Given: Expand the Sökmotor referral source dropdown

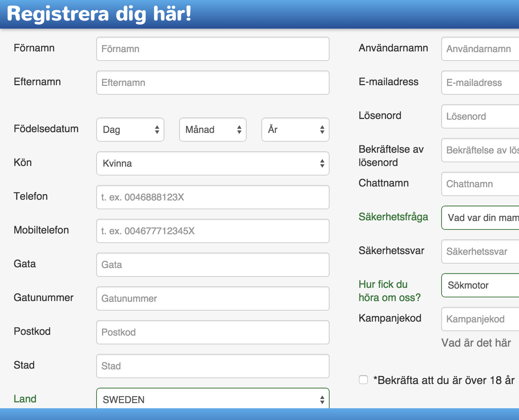Looking at the screenshot, I should tap(480, 285).
